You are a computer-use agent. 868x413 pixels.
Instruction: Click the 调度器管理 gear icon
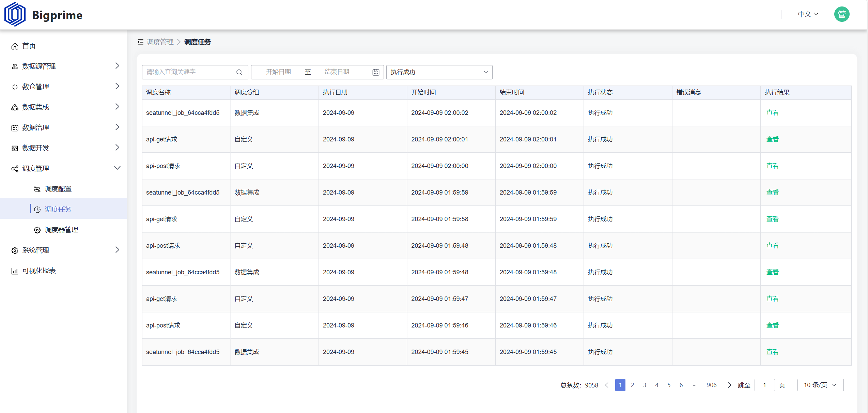37,230
